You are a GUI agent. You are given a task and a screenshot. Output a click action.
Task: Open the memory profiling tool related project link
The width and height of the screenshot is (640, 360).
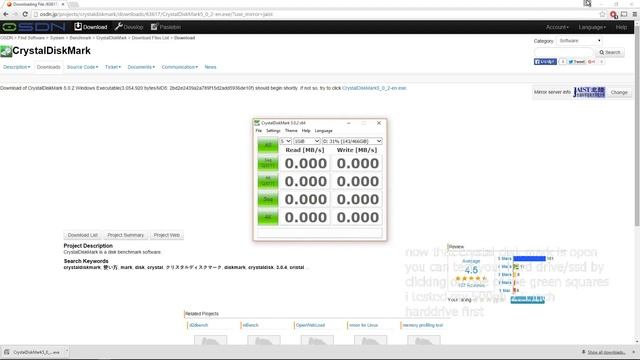(422, 325)
